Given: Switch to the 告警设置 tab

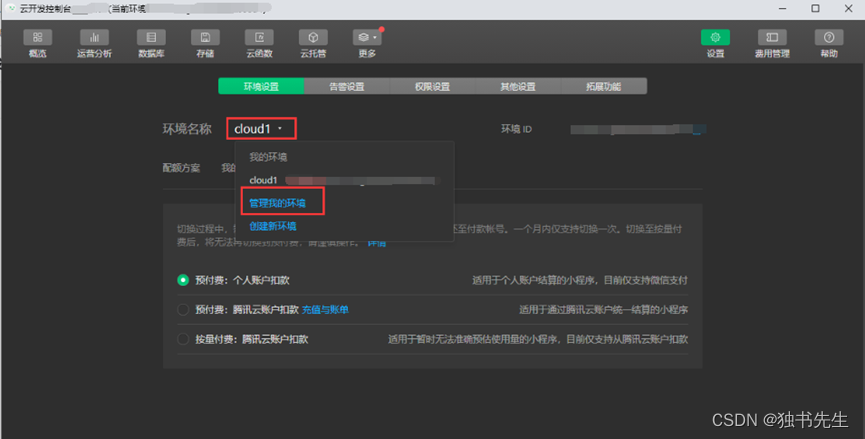Looking at the screenshot, I should click(x=347, y=86).
